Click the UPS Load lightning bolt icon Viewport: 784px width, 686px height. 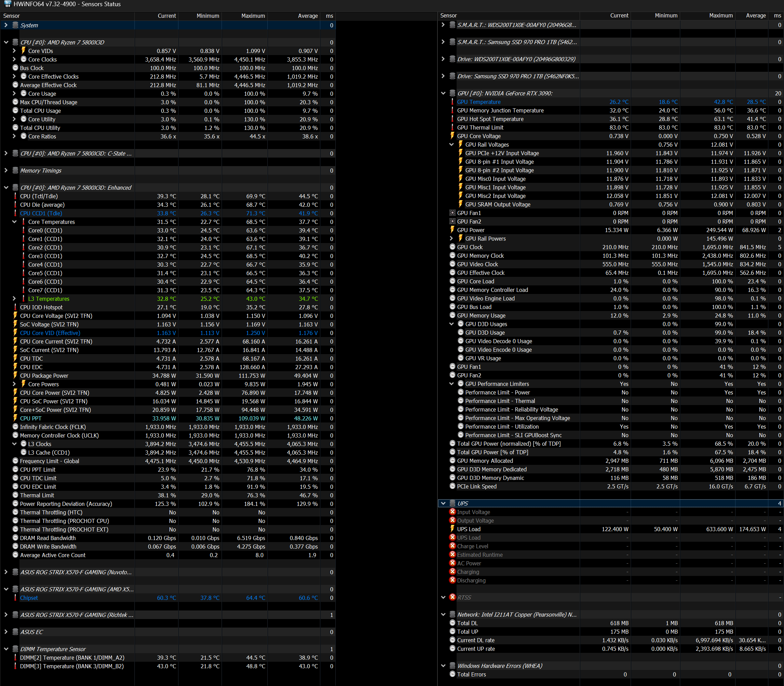coord(452,529)
